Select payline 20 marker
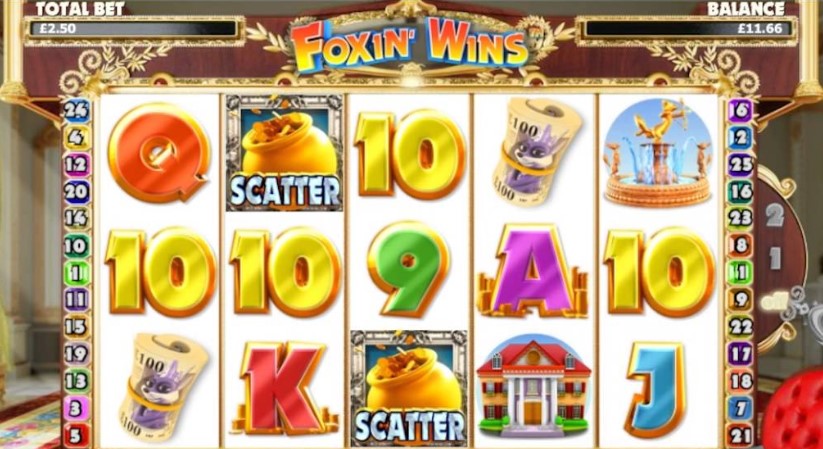This screenshot has height=449, width=823. 77,192
